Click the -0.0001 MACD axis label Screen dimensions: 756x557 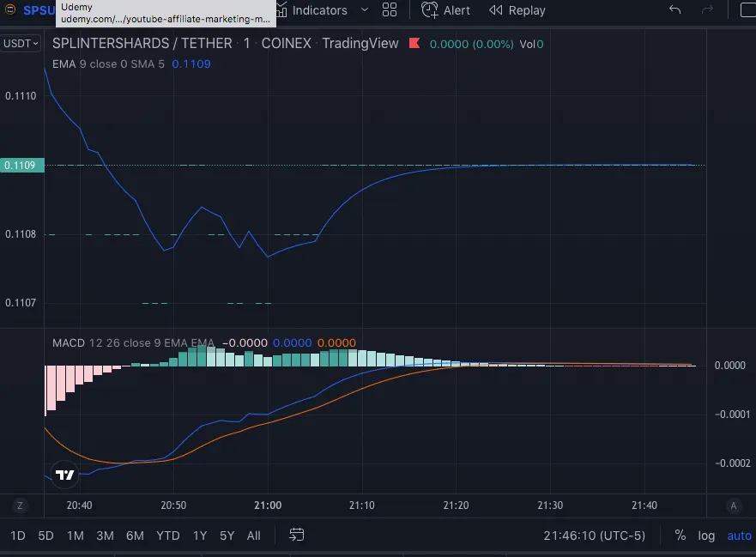click(x=732, y=415)
